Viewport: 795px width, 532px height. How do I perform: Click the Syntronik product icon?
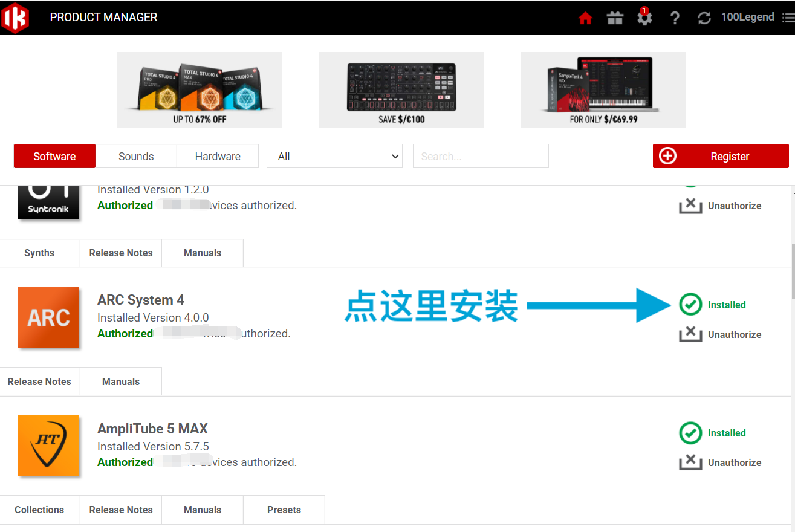48,202
